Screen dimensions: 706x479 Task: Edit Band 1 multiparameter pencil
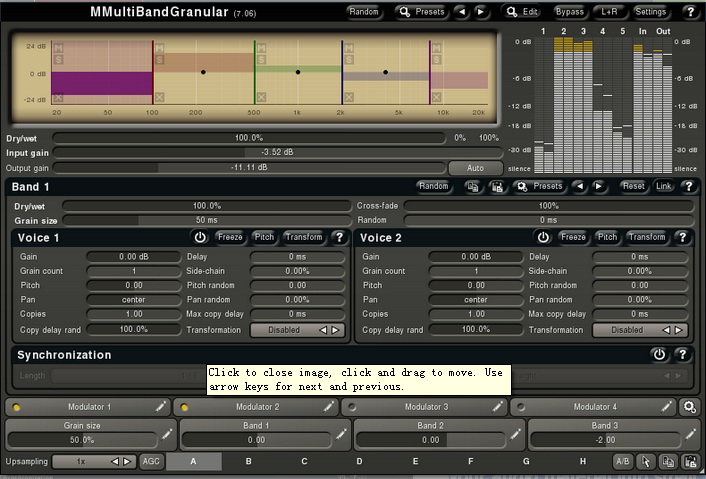point(341,434)
